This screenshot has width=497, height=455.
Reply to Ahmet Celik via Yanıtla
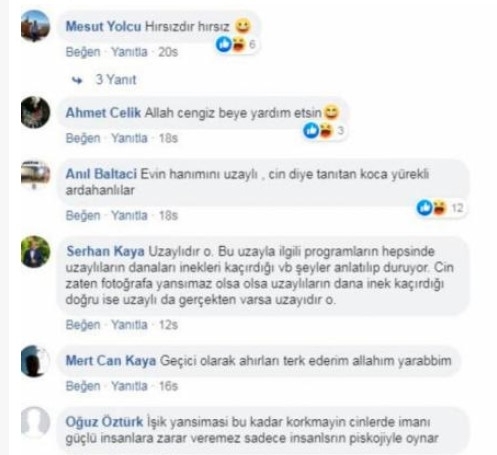pyautogui.click(x=129, y=138)
